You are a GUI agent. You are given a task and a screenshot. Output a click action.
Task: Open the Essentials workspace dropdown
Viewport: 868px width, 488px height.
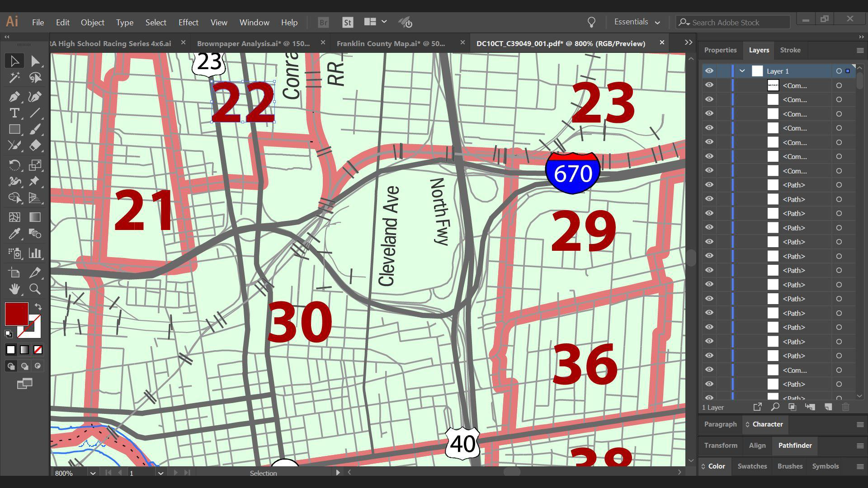(637, 22)
